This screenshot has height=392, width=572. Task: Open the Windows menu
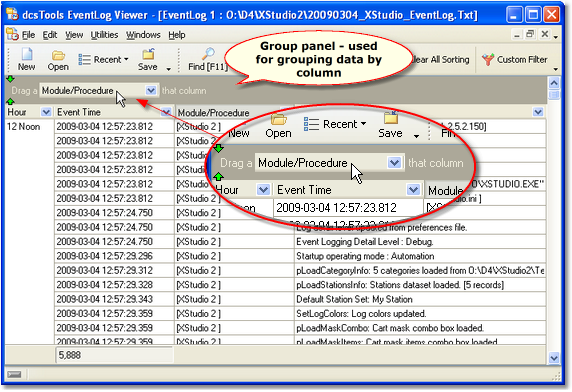coord(143,35)
